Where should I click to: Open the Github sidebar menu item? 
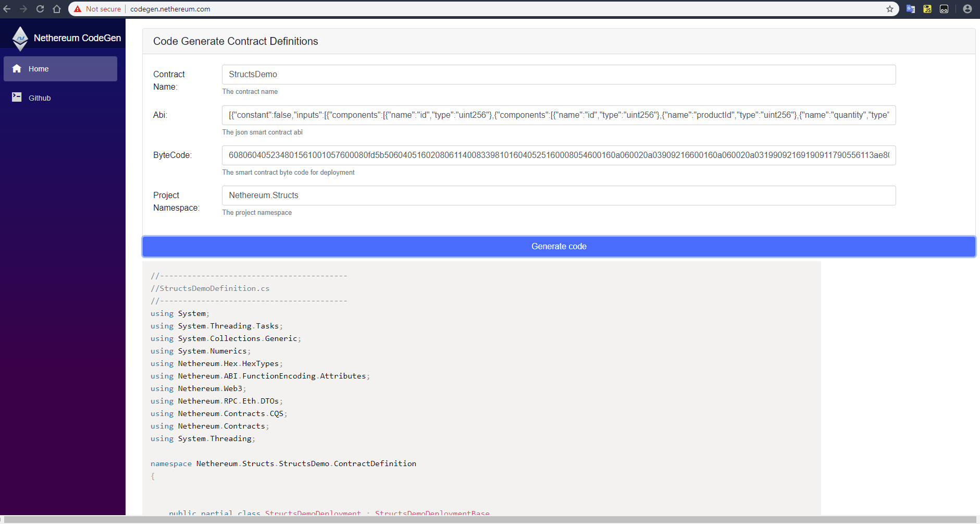pyautogui.click(x=60, y=98)
